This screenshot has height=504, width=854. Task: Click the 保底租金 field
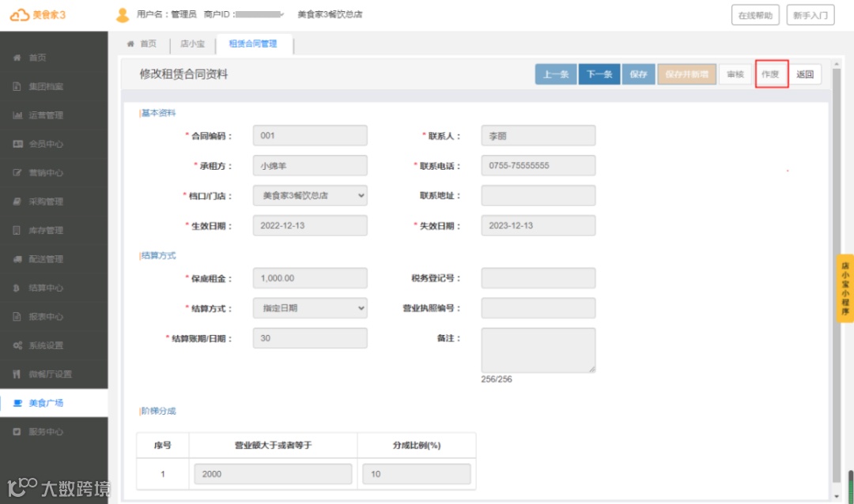[x=310, y=278]
